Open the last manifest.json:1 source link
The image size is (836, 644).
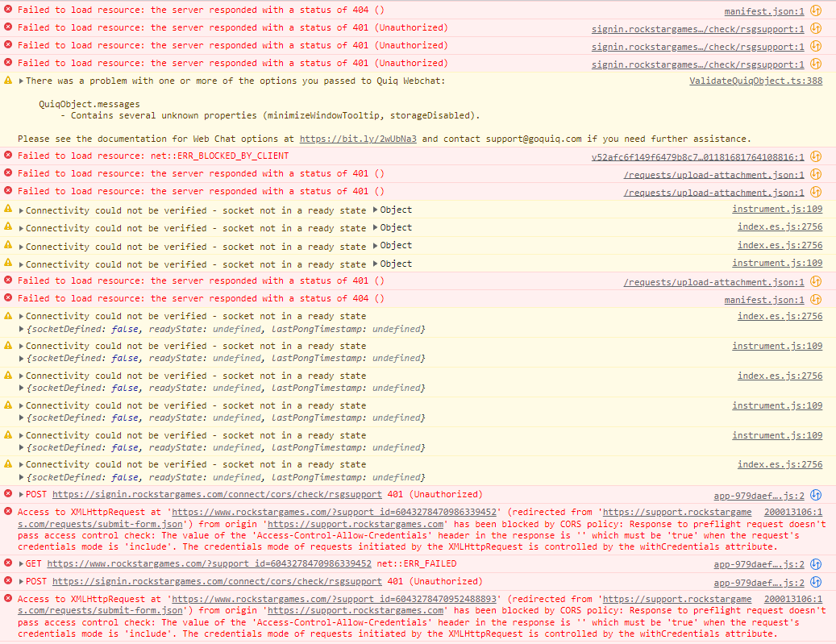[764, 300]
